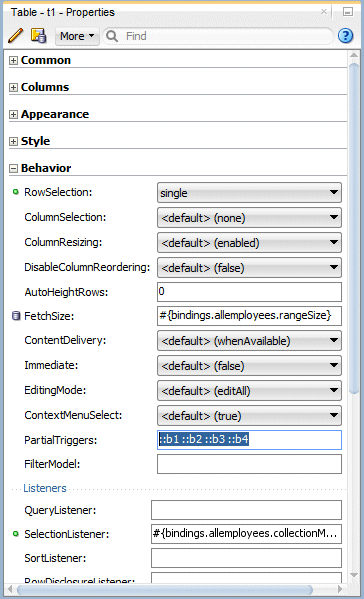
Task: Click the FilterModel input field
Action: point(249,464)
